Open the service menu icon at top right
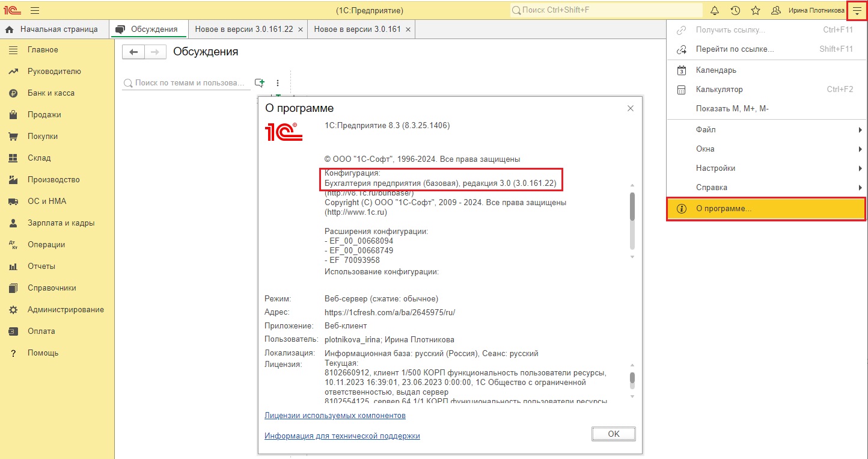868x459 pixels. (x=857, y=10)
